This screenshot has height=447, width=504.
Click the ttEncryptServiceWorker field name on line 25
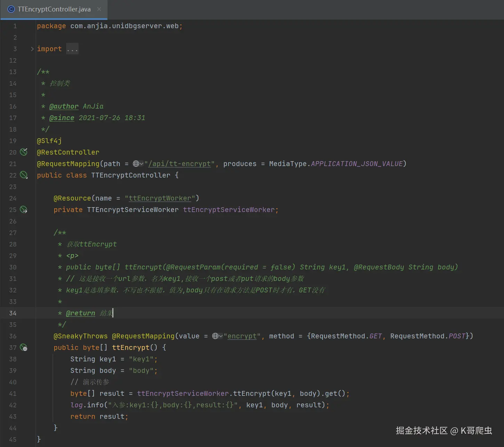click(229, 210)
